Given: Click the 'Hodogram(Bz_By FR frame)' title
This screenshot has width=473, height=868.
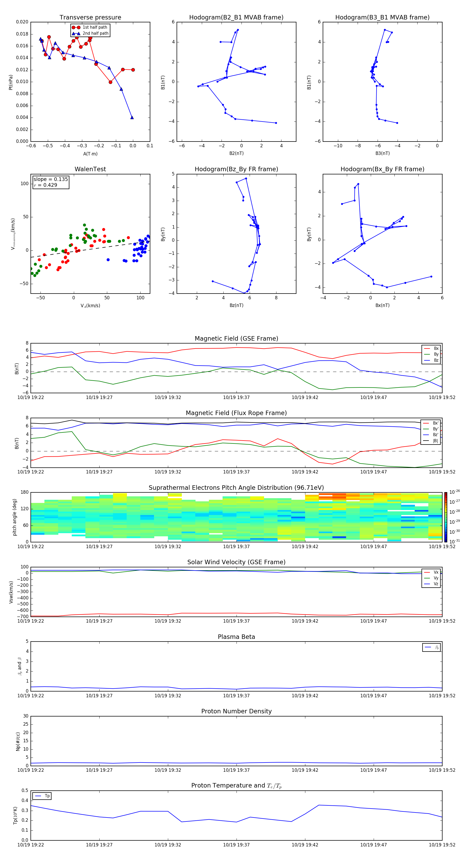Looking at the screenshot, I should pos(236,169).
